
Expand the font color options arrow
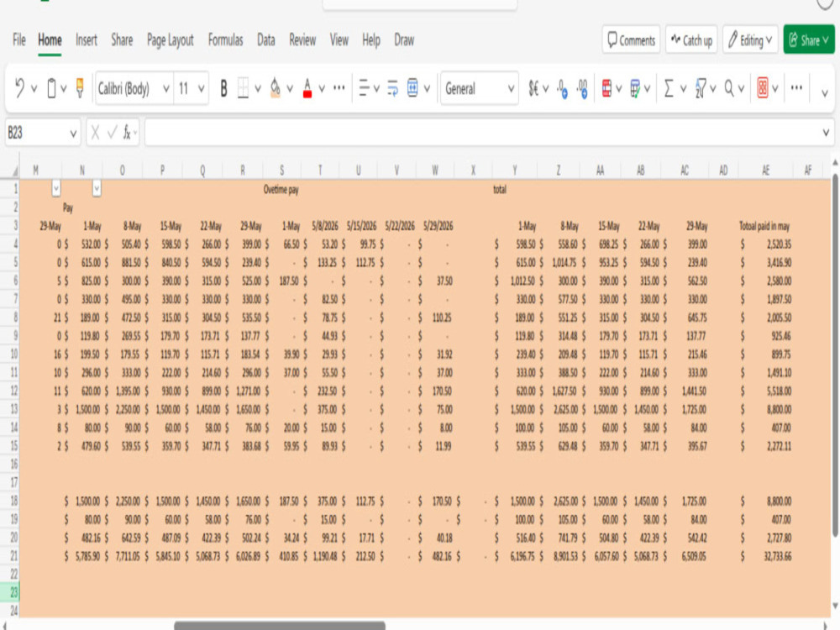322,88
